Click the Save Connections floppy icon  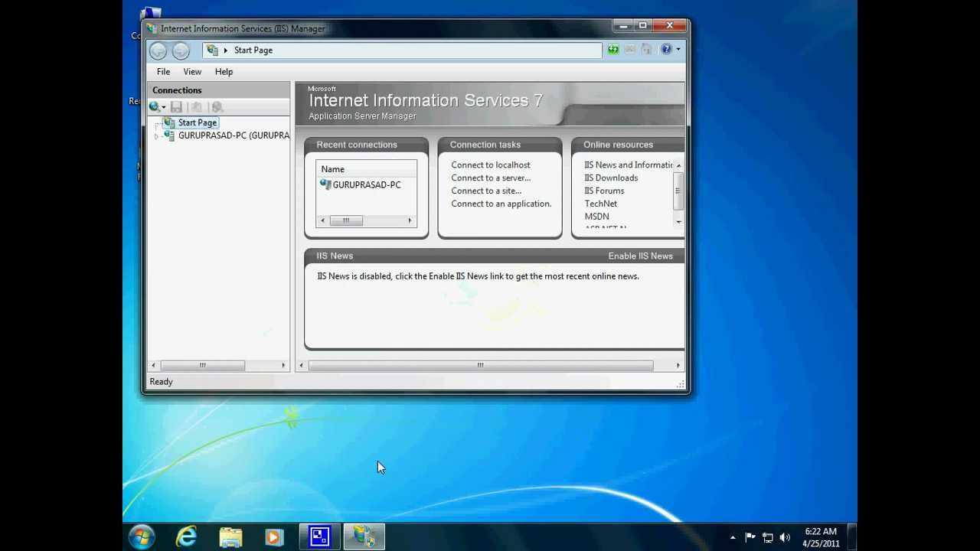coord(176,107)
